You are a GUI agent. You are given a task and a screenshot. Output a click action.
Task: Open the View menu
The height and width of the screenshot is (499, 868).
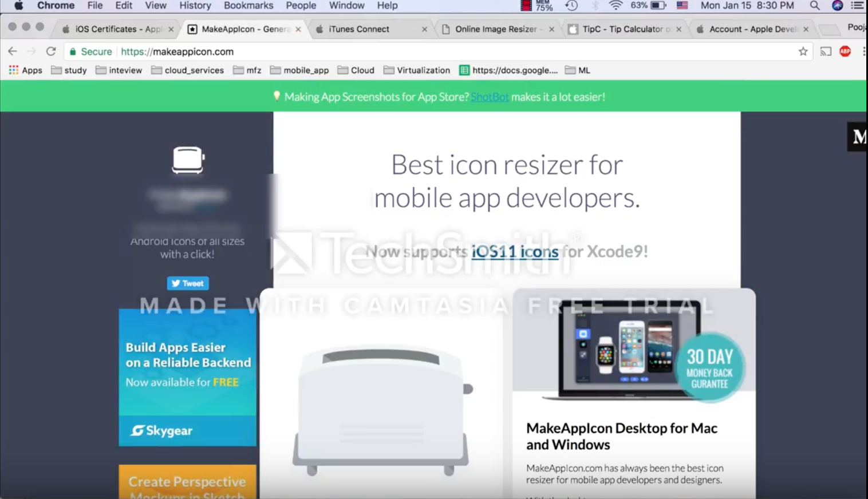[155, 6]
